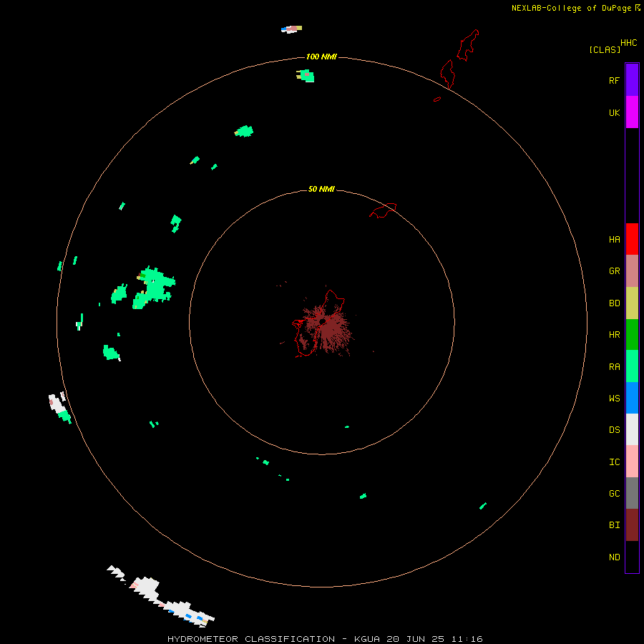Click the radar site center inside brown clutter
Screen dimensions: 644x644
[x=323, y=321]
